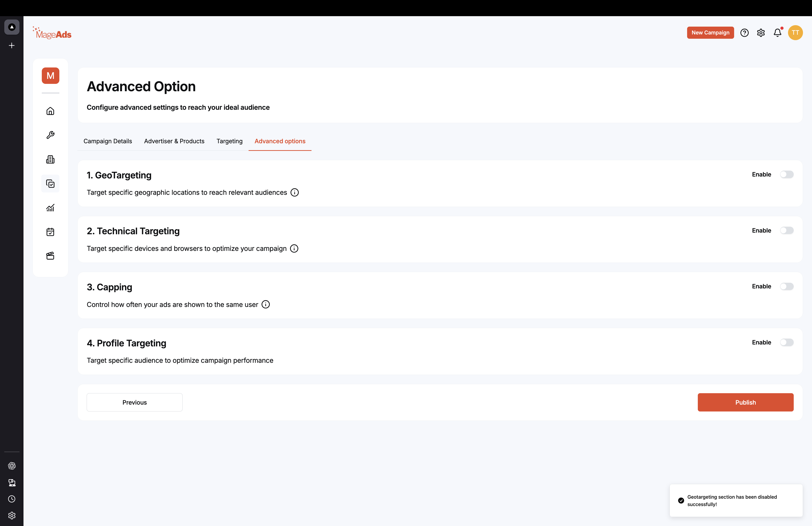Select the campaigns checklist sidebar icon

pyautogui.click(x=50, y=184)
